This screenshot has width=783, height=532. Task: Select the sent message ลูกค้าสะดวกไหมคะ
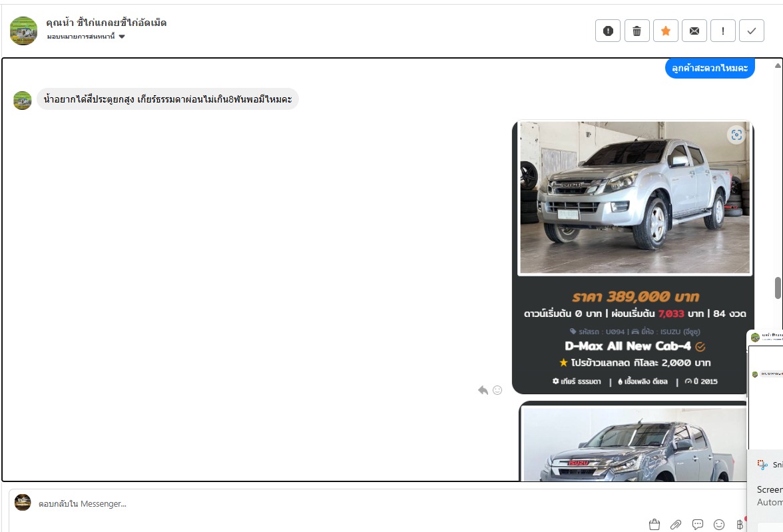pyautogui.click(x=710, y=68)
